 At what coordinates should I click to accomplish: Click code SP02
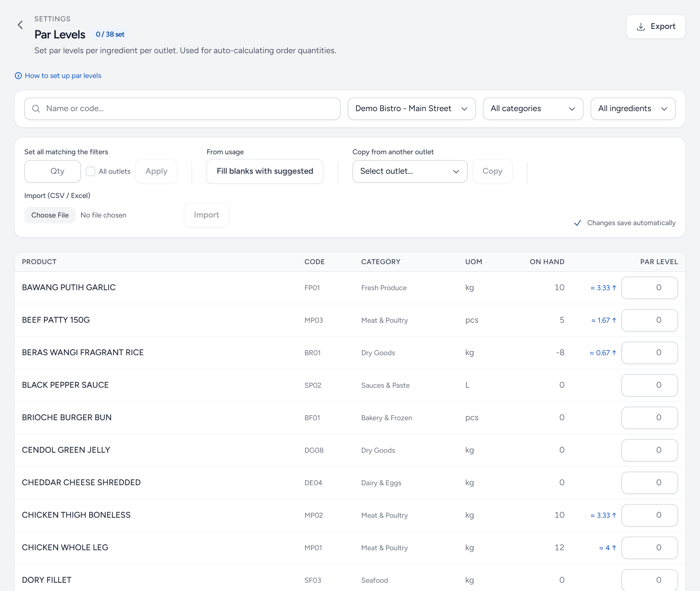pos(313,385)
